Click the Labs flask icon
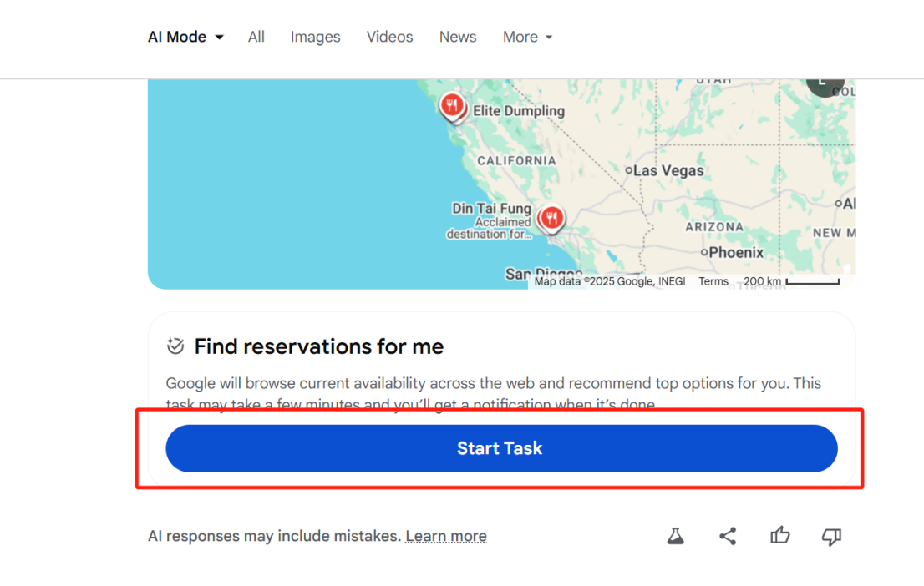This screenshot has width=924, height=586. (676, 536)
